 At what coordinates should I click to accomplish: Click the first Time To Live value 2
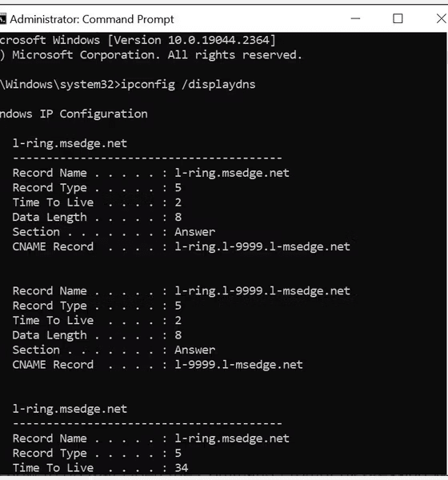click(178, 202)
